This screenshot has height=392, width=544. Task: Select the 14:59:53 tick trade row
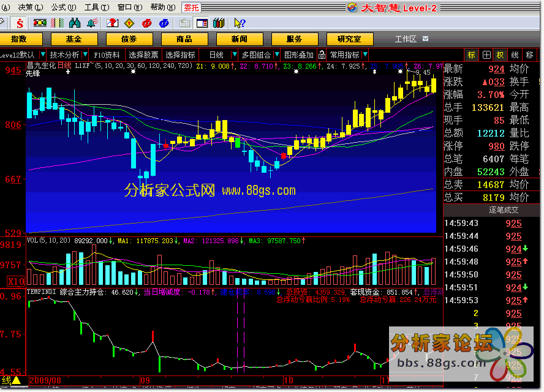(492, 300)
